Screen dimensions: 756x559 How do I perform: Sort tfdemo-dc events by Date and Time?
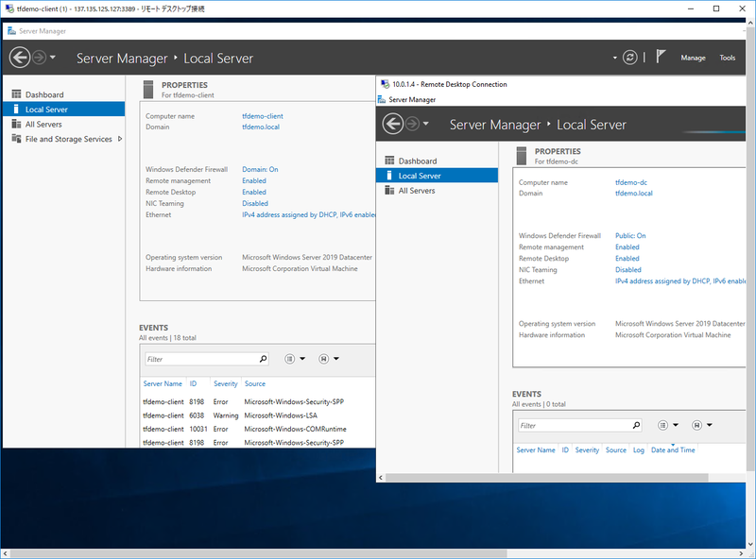(x=673, y=450)
